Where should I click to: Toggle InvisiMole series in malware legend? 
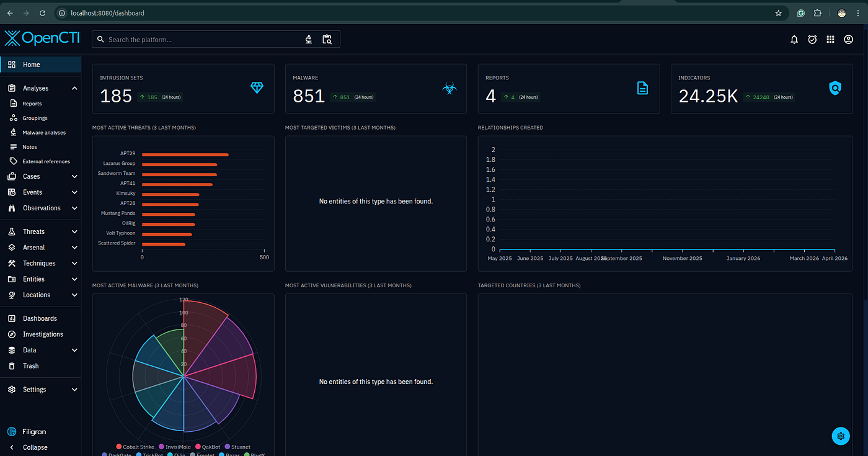[x=175, y=447]
